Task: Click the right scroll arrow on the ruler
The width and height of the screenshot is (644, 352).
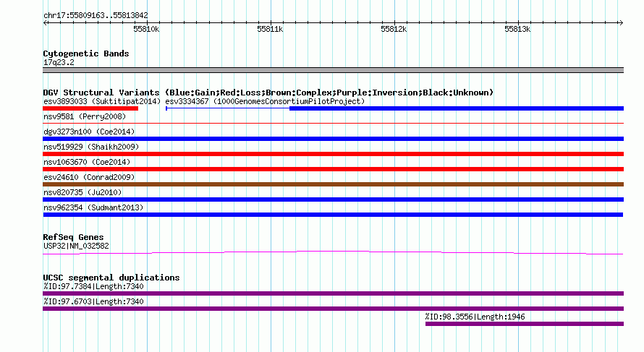Action: (x=621, y=23)
